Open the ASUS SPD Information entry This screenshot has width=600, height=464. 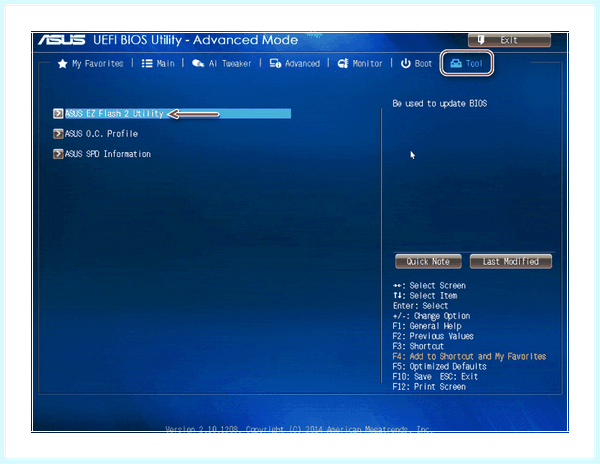click(x=108, y=154)
